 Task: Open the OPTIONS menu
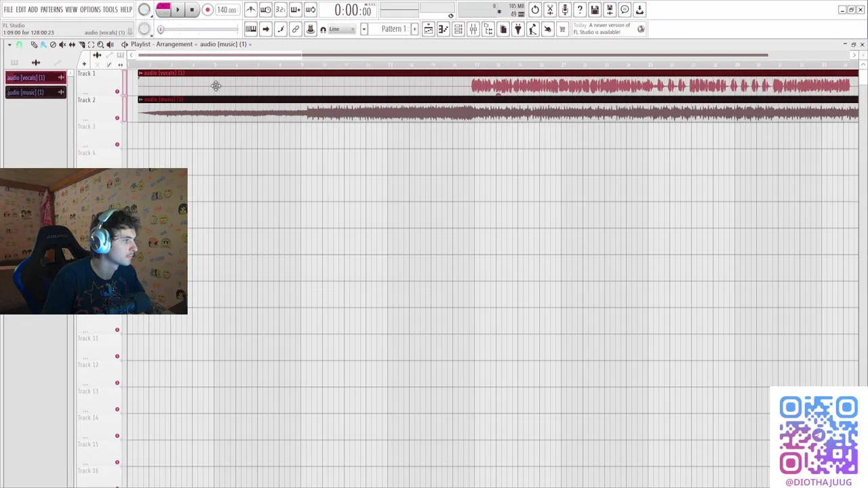click(90, 9)
